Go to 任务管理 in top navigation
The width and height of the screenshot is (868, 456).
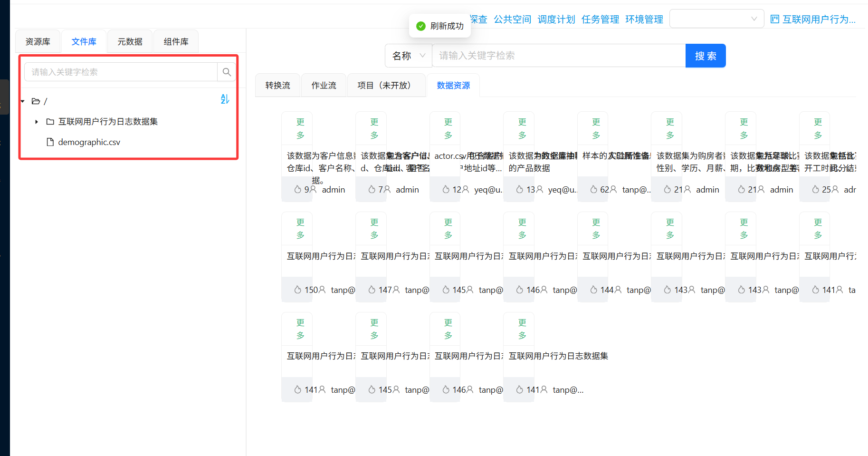point(601,19)
